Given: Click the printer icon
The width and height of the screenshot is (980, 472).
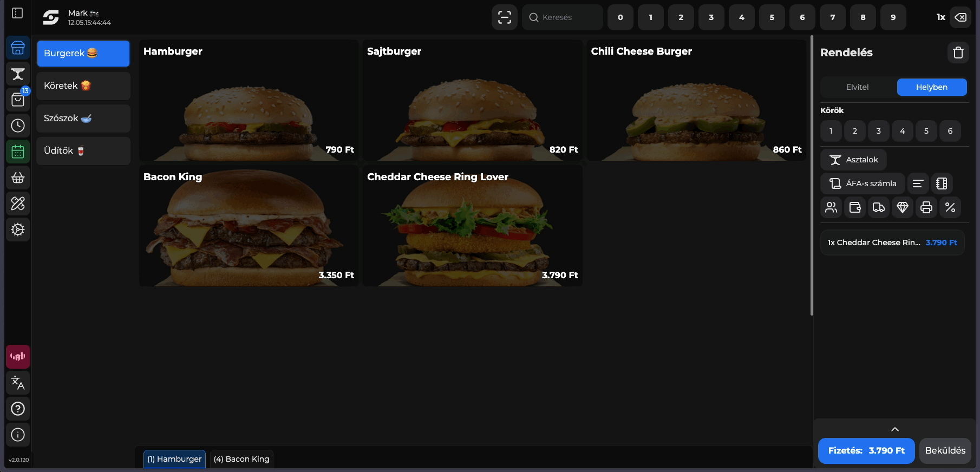Looking at the screenshot, I should [x=926, y=207].
